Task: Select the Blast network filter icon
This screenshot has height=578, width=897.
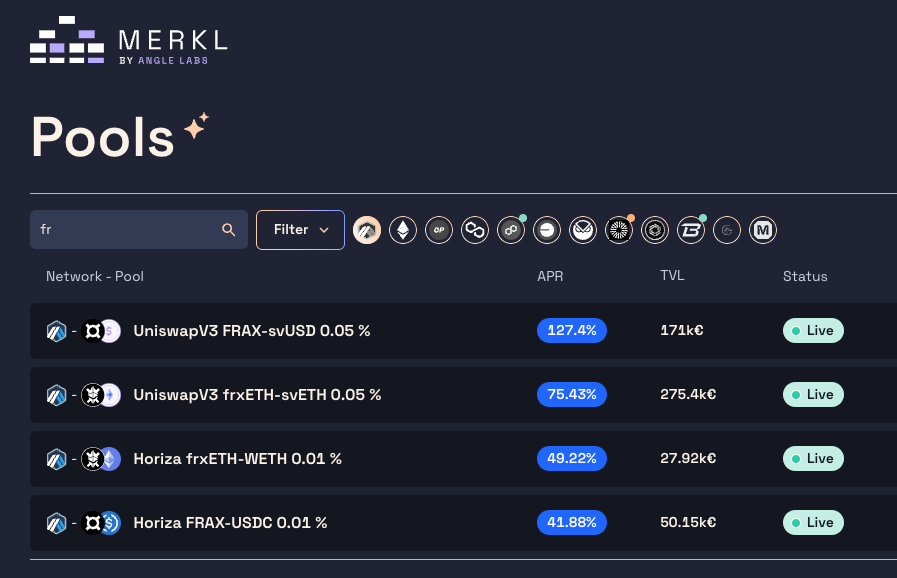Action: click(x=691, y=230)
